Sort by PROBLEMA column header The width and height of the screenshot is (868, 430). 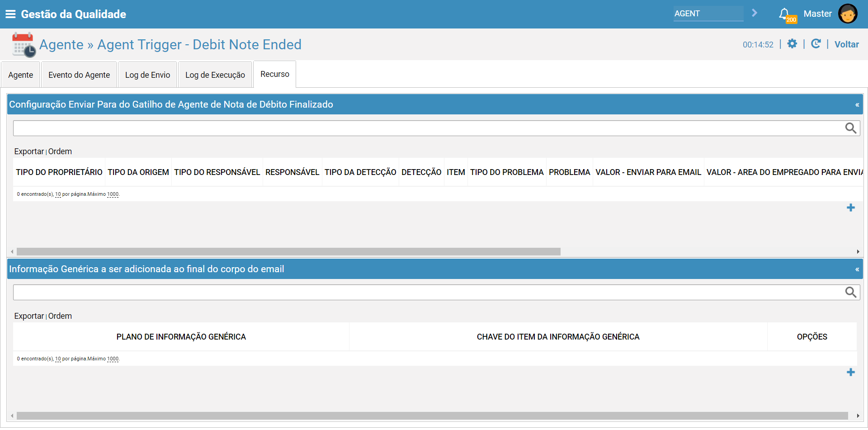click(570, 172)
